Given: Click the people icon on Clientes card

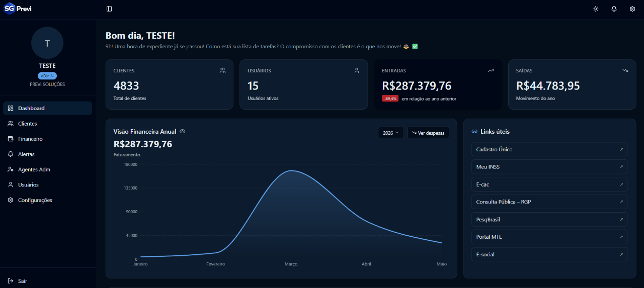Looking at the screenshot, I should point(222,70).
